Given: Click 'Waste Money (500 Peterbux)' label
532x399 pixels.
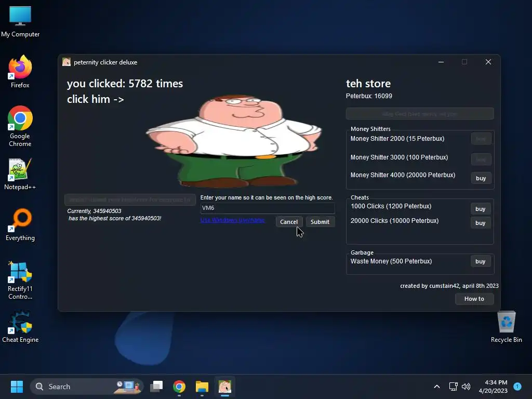Looking at the screenshot, I should tap(391, 261).
